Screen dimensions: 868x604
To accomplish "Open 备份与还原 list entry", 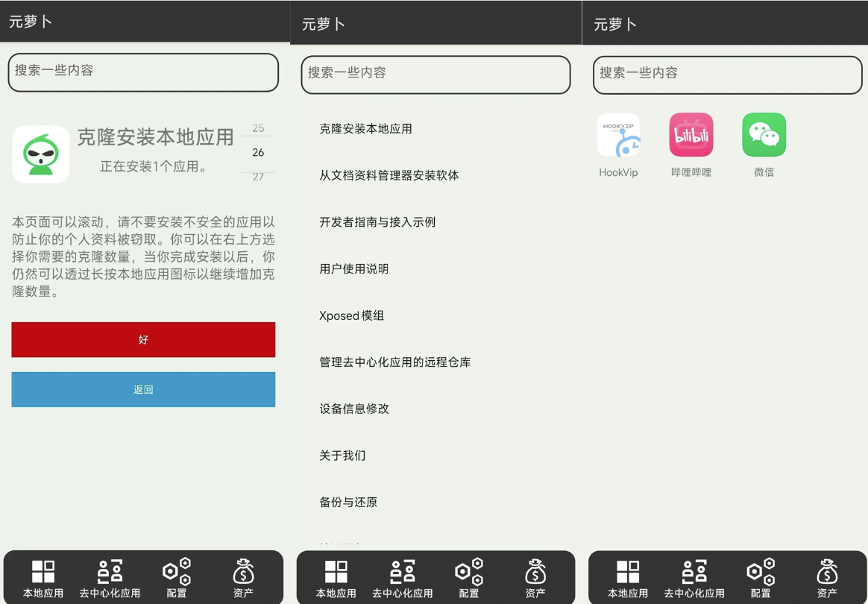I will 348,502.
